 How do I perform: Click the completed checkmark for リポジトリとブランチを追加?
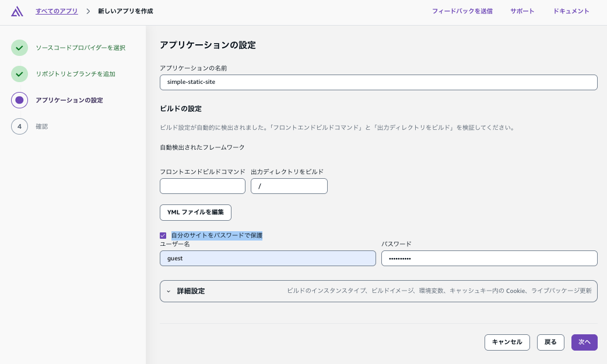coord(19,74)
